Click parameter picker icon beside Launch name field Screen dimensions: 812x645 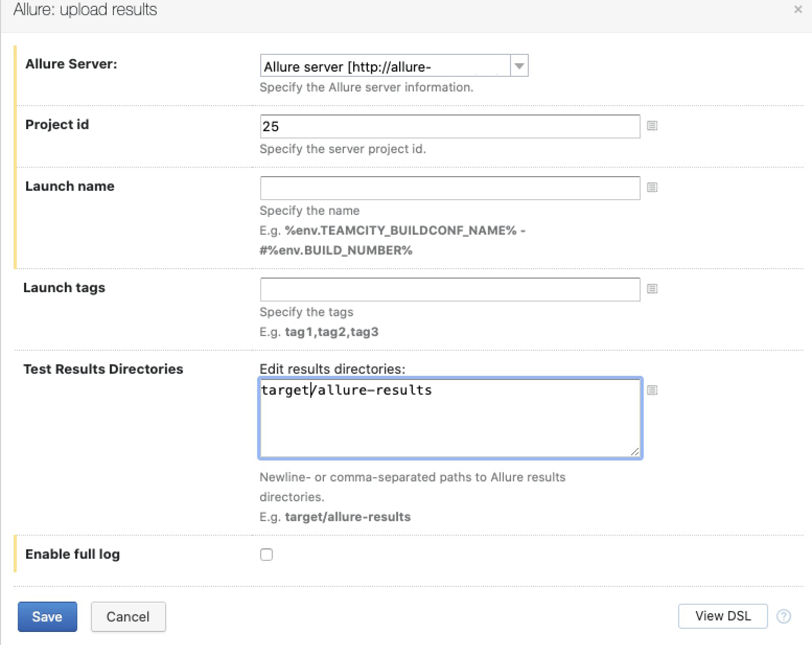point(652,187)
